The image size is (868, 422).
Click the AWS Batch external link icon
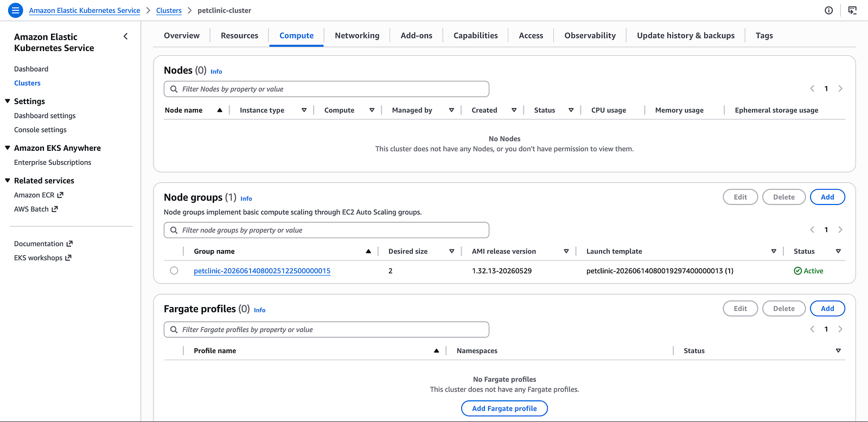click(55, 209)
